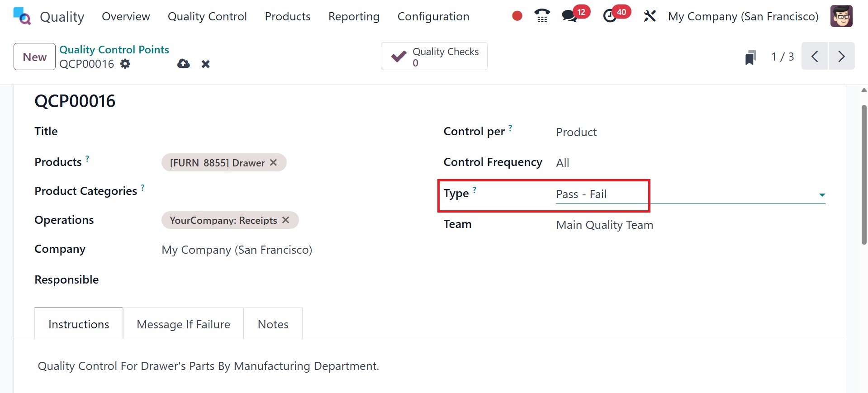Switch to Message If Failure tab
Screen dimensions: 868x393
[x=183, y=324]
